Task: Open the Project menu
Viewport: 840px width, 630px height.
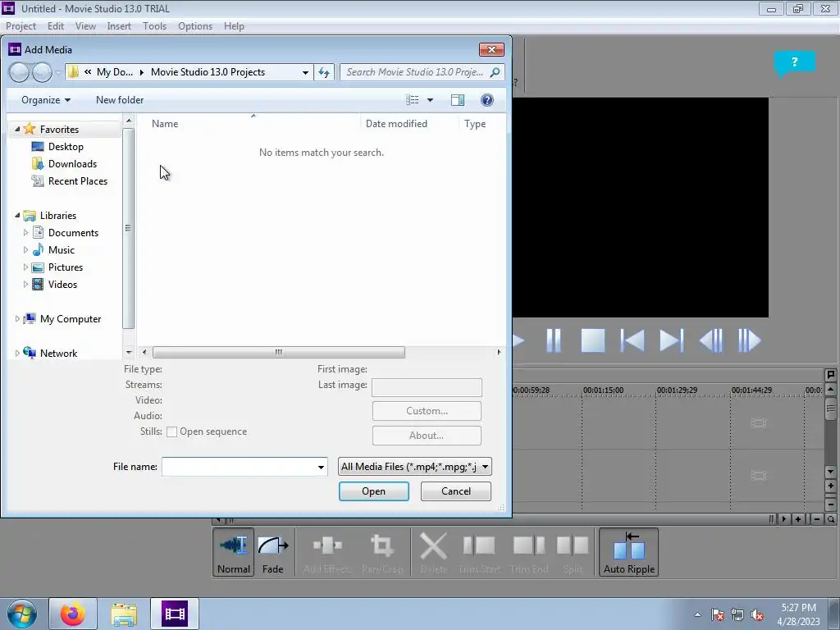Action: [x=21, y=26]
